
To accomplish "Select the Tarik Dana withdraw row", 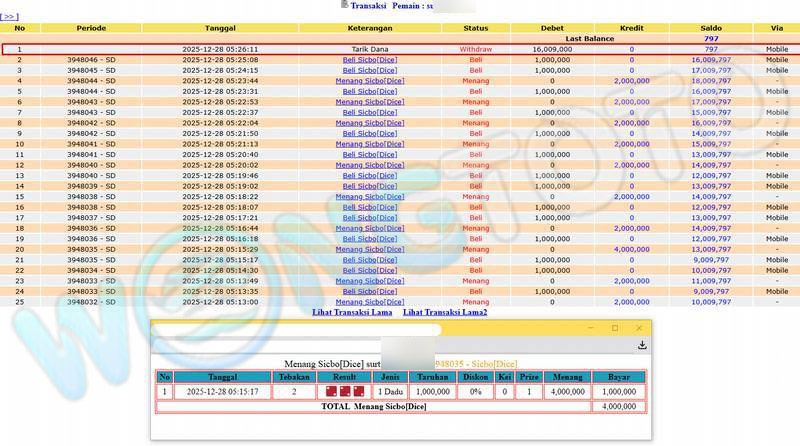I will (x=370, y=49).
